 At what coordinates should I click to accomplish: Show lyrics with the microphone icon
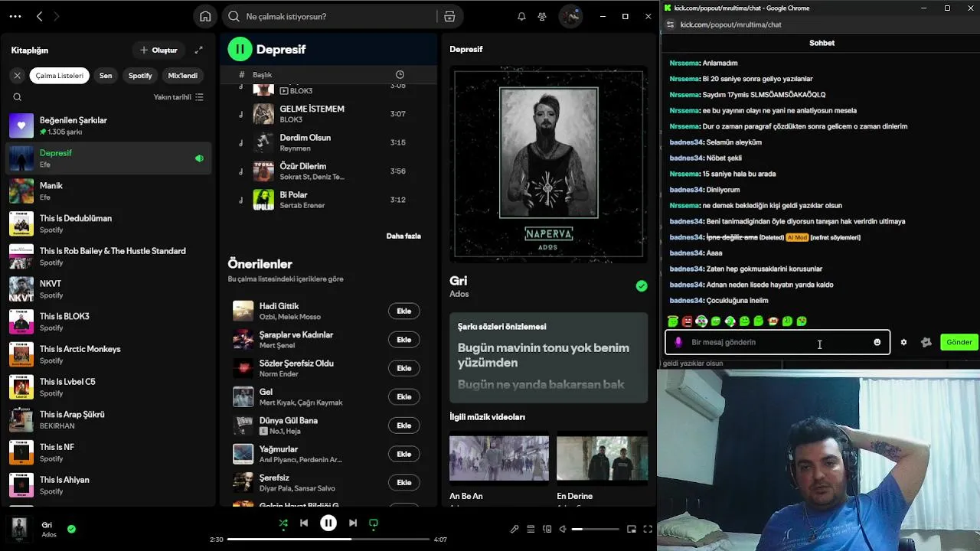click(x=514, y=529)
